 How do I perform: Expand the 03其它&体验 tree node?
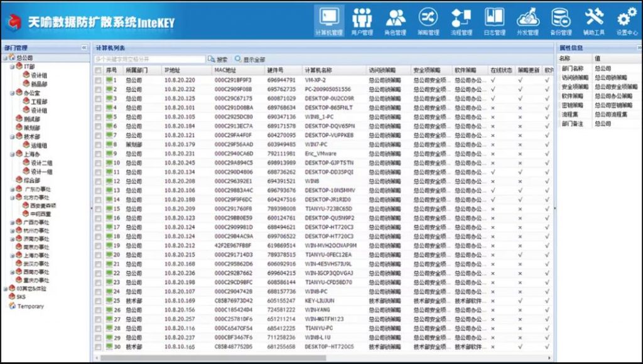pyautogui.click(x=5, y=289)
